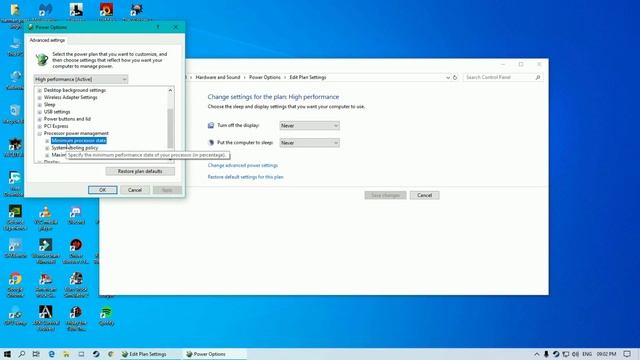Open 'Change advanced power settings' link

(243, 165)
